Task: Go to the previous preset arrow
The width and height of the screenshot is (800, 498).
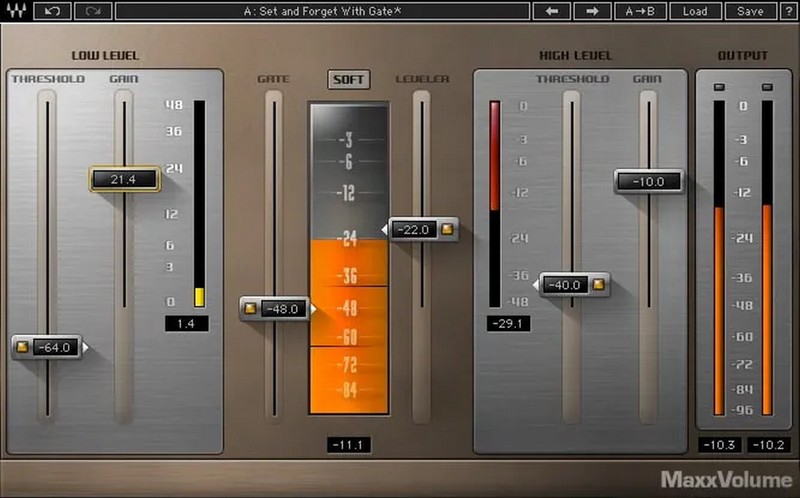Action: 552,11
